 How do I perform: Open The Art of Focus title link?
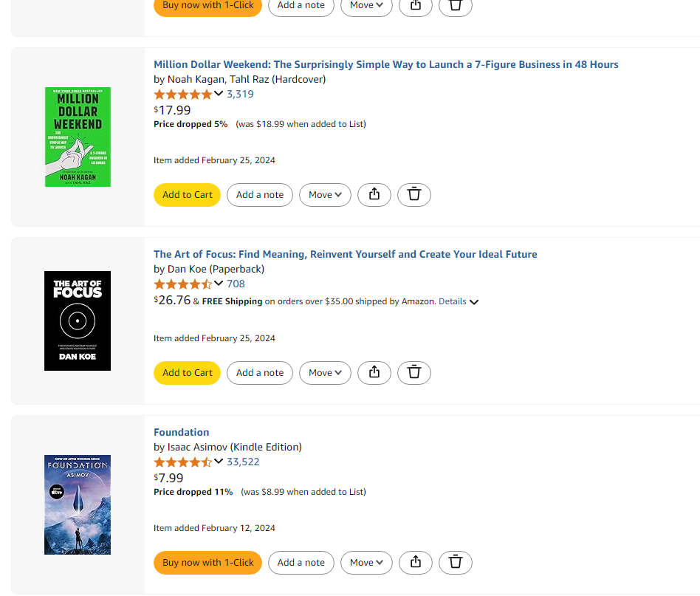click(345, 254)
